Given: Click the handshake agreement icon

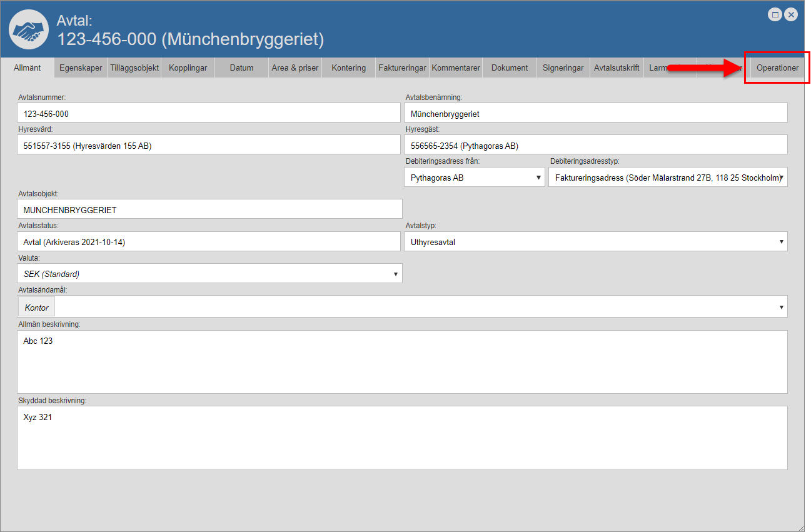Looking at the screenshot, I should pyautogui.click(x=29, y=30).
